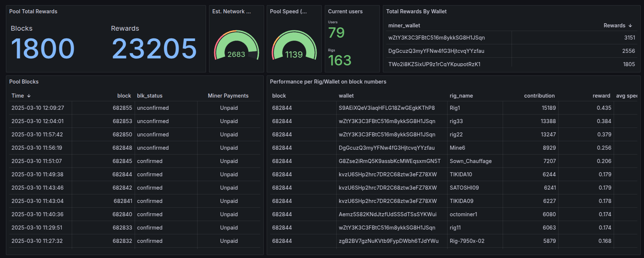The width and height of the screenshot is (644, 258).
Task: Click rig name Sown_Chauffage
Action: click(x=471, y=161)
